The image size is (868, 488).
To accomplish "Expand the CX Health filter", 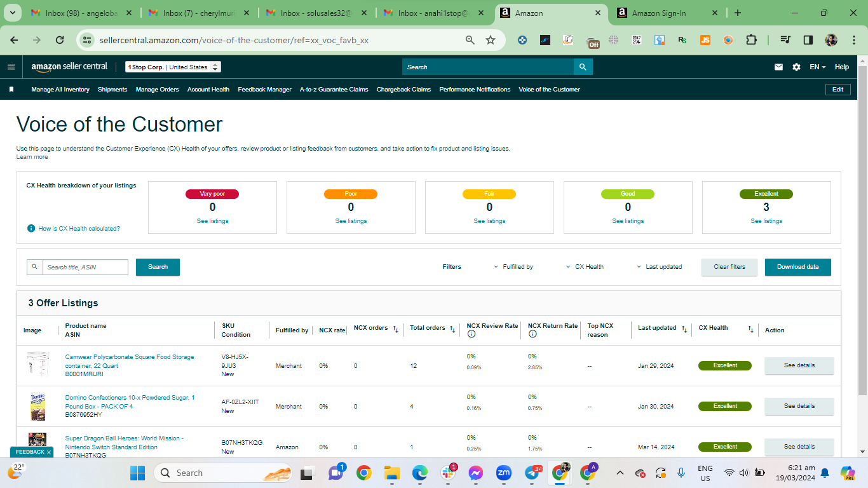I will click(x=585, y=267).
